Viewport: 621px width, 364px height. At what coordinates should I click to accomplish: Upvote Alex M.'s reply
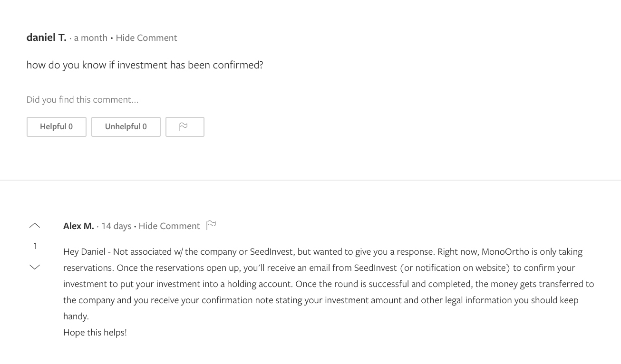point(35,225)
